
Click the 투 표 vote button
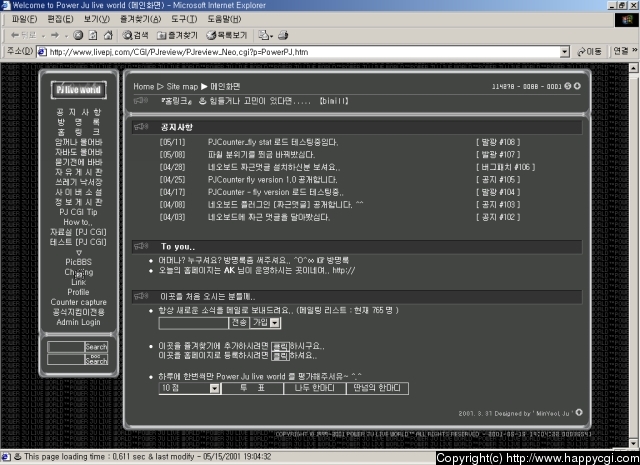pyautogui.click(x=252, y=388)
